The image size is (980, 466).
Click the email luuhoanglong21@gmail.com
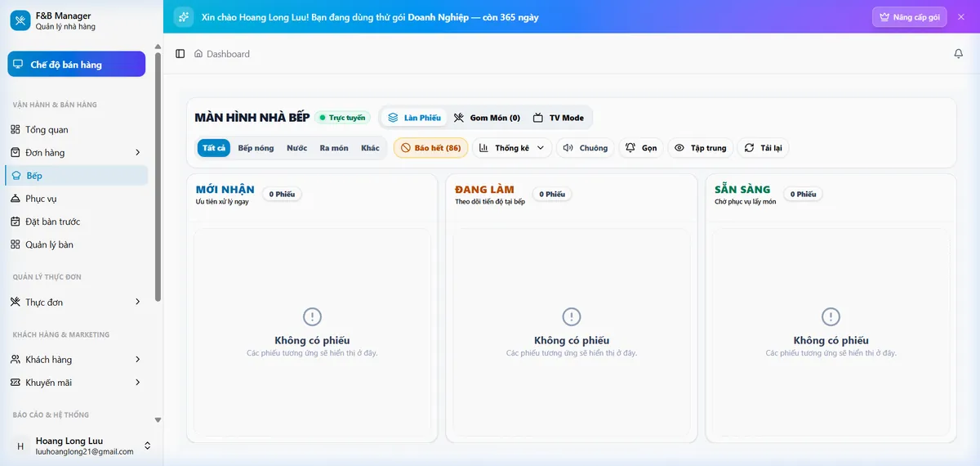click(x=84, y=451)
